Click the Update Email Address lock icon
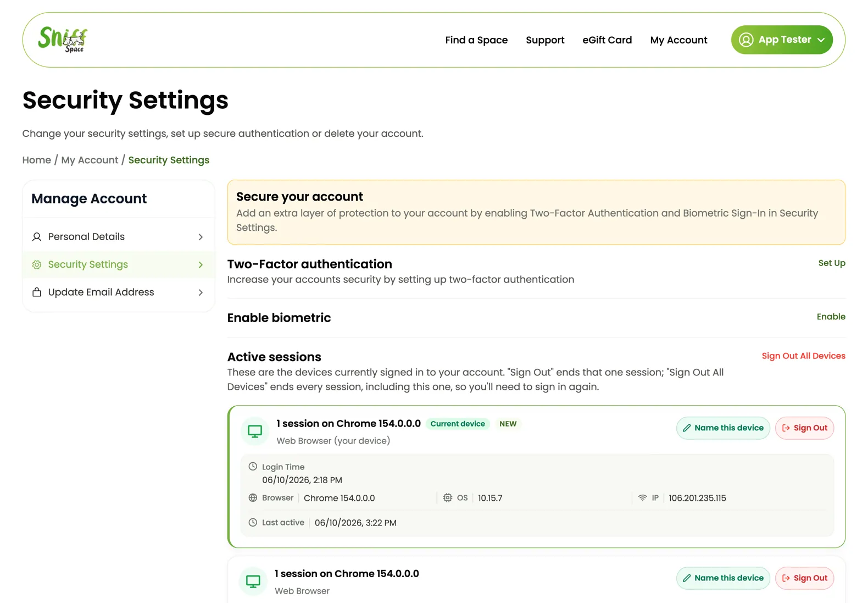The height and width of the screenshot is (603, 868). tap(37, 292)
